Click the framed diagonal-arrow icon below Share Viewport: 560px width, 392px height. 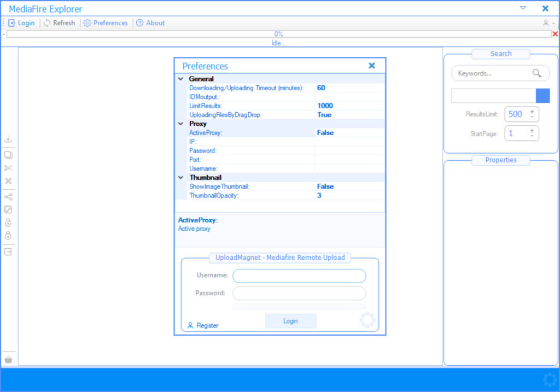(8, 209)
